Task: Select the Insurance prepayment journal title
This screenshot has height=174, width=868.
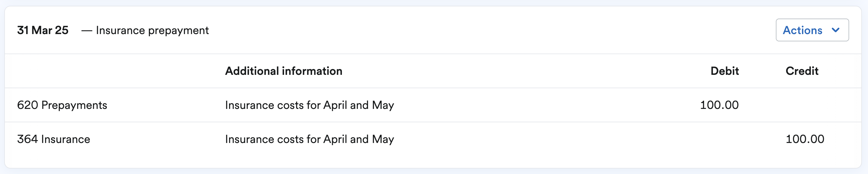Action: point(152,30)
